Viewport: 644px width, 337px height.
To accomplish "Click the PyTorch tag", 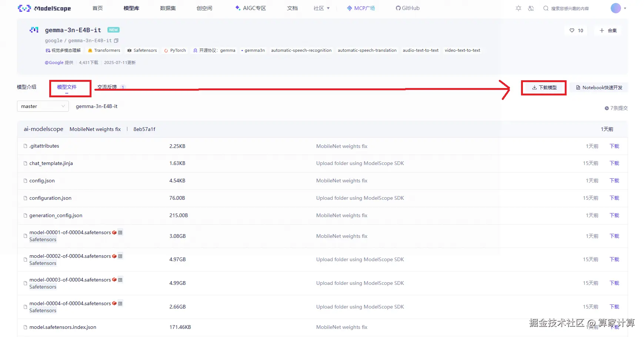I will 175,50.
